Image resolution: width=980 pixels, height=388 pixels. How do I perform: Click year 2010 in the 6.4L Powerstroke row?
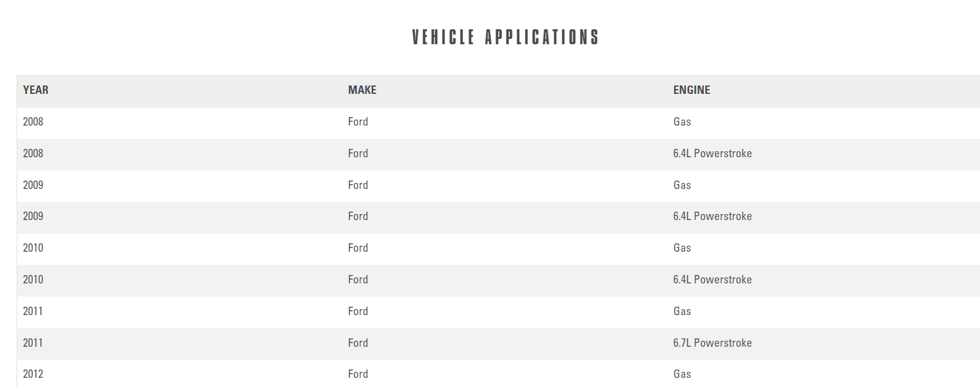point(33,280)
